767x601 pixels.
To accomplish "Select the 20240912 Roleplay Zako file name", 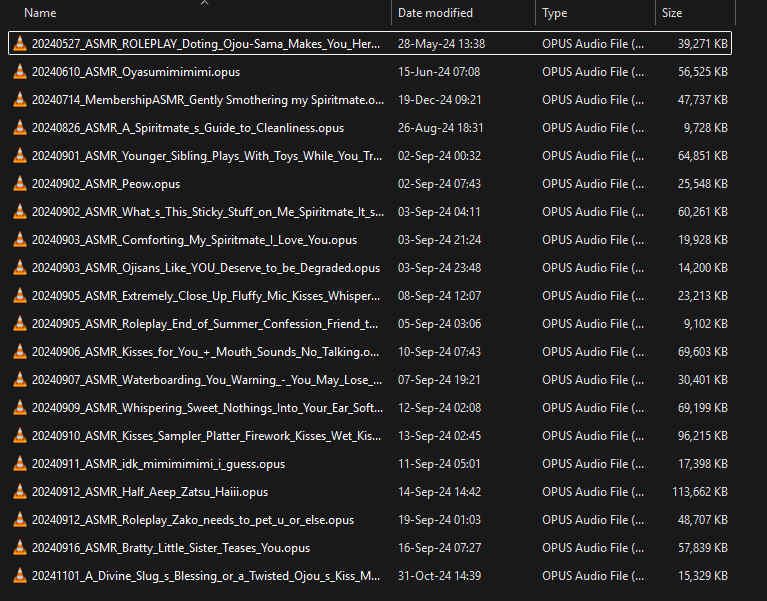I will 192,520.
